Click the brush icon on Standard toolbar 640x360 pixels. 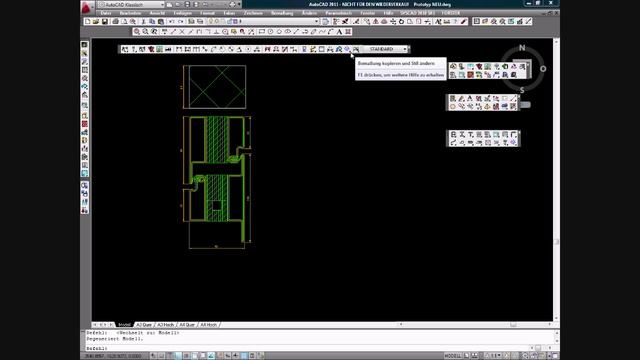tap(464, 21)
